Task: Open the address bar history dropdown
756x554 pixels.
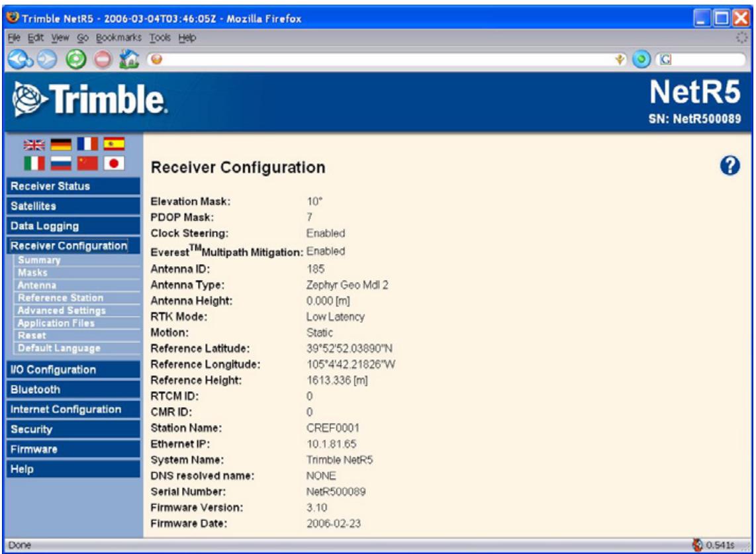Action: (620, 60)
